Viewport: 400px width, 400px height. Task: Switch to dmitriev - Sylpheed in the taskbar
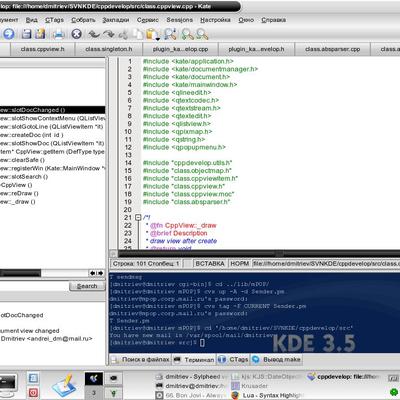[192, 377]
